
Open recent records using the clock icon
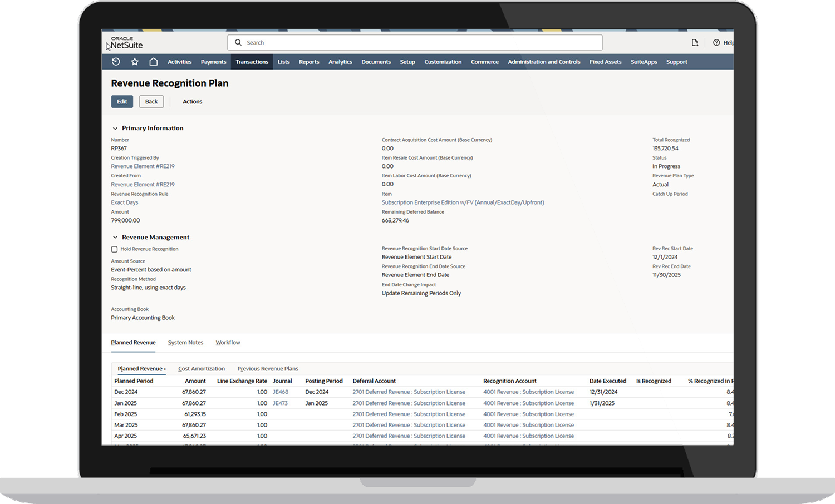(x=115, y=61)
